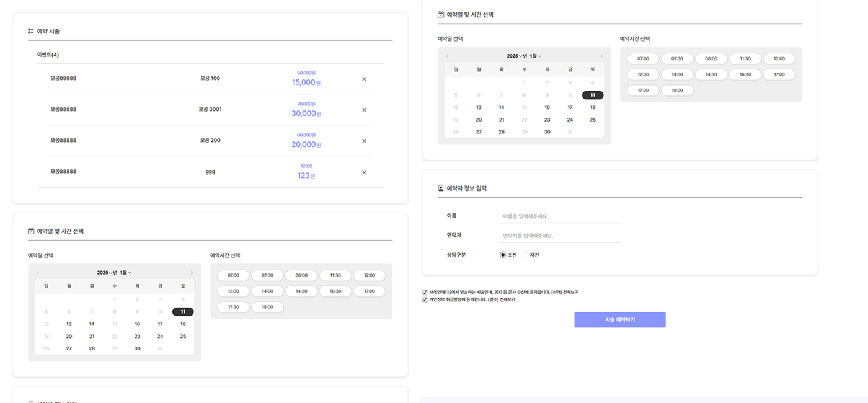868x403 pixels.
Task: Remove the 모공 200 event row
Action: pos(364,141)
